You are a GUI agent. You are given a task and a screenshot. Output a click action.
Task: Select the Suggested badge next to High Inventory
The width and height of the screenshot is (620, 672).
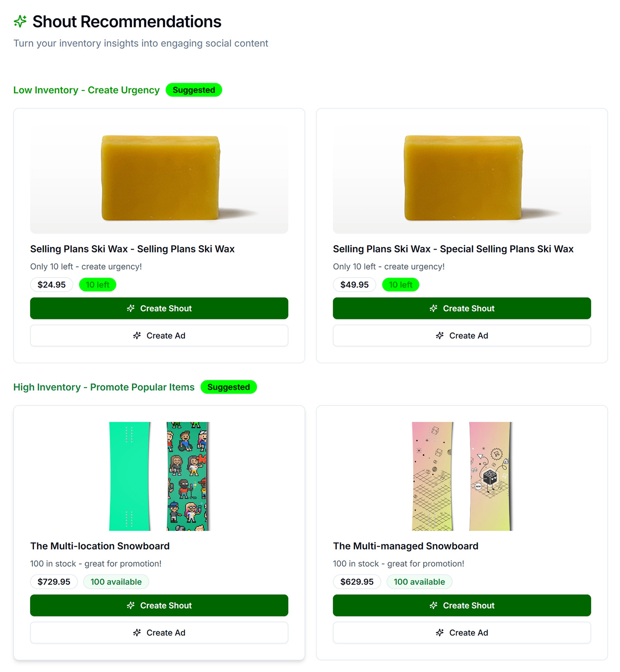[x=229, y=387]
